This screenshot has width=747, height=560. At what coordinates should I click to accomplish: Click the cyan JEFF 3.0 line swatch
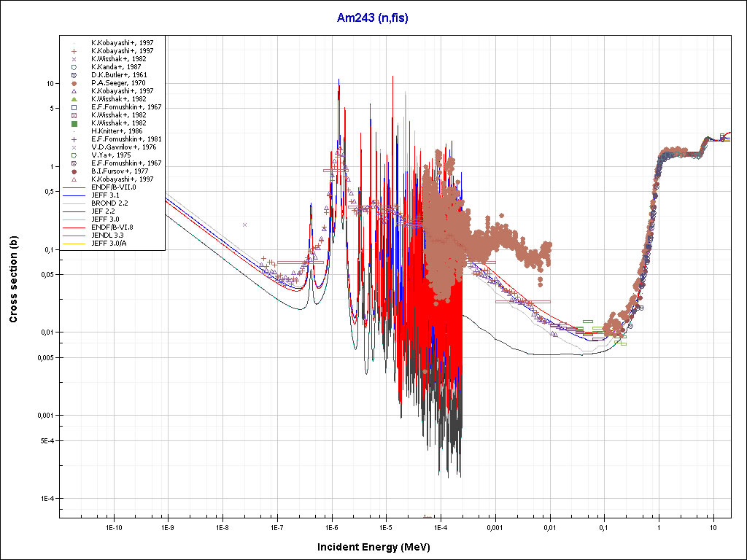(74, 219)
